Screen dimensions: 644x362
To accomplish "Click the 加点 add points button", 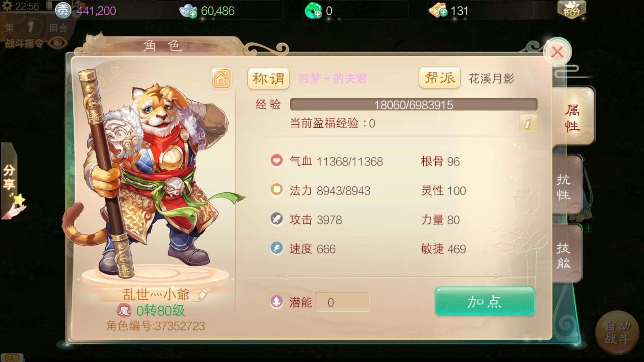I will (x=485, y=301).
